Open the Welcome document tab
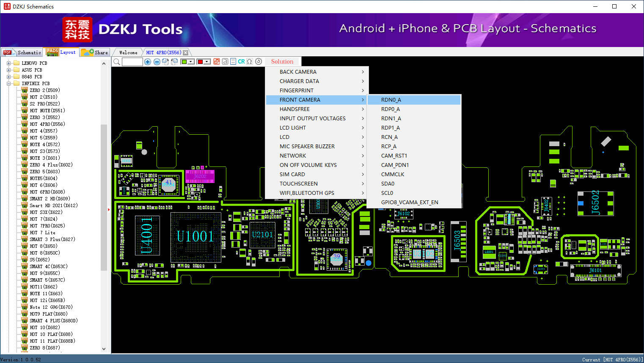 pos(128,53)
